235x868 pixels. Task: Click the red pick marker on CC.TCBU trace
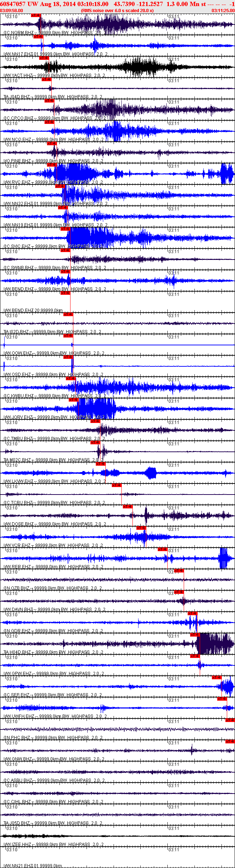coord(117,485)
